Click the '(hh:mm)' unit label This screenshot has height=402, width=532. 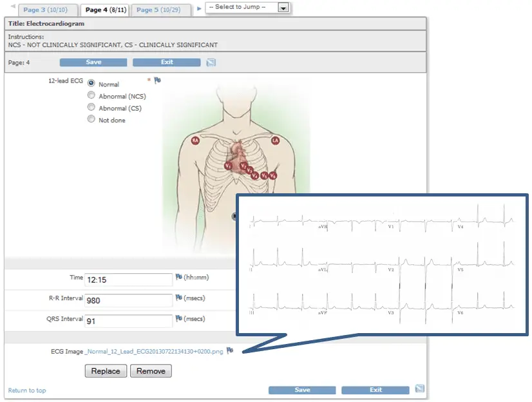pyautogui.click(x=196, y=278)
